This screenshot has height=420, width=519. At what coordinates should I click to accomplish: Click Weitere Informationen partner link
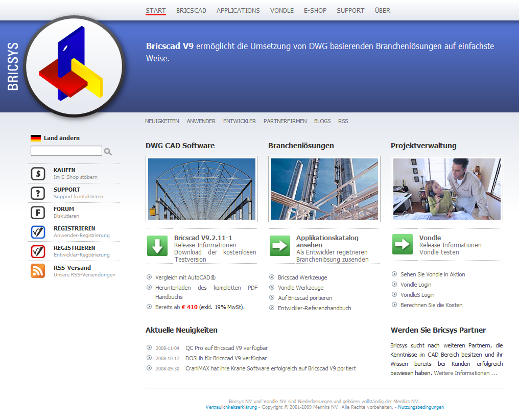(x=465, y=373)
